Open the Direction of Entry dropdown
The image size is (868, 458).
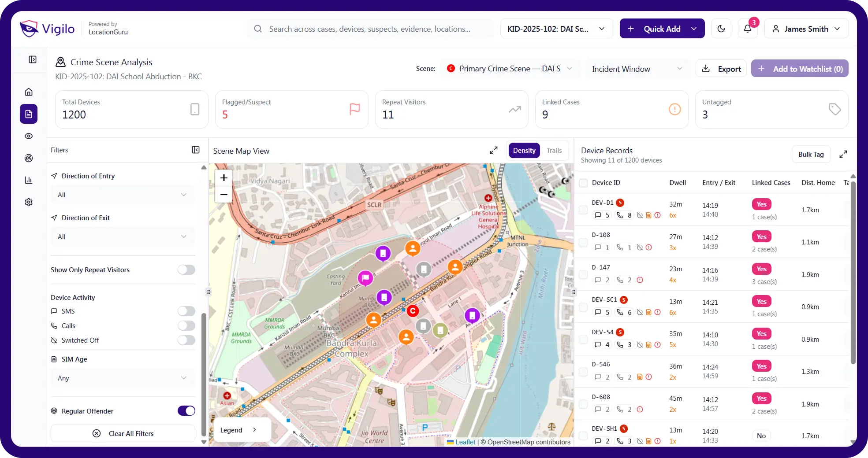(x=123, y=195)
